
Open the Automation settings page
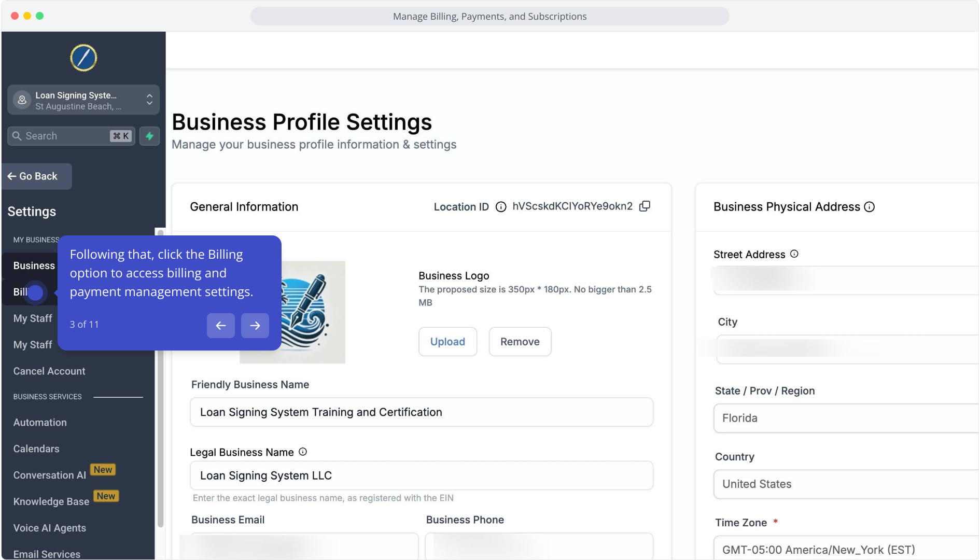40,423
